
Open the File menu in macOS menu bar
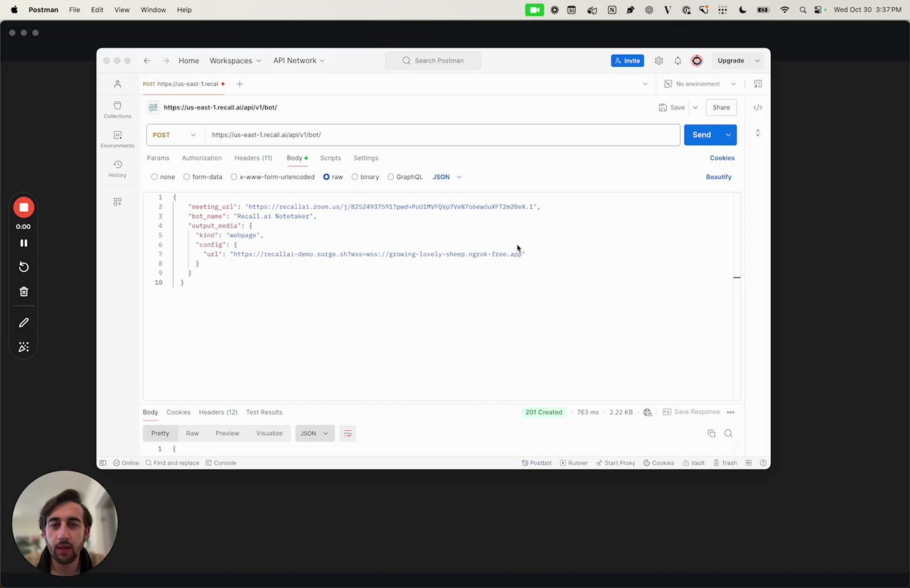click(x=75, y=10)
